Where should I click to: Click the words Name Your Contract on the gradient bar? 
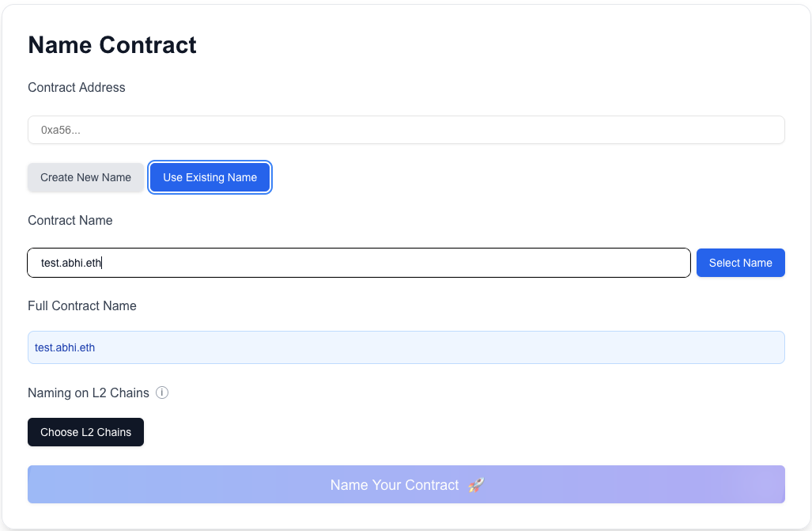pyautogui.click(x=395, y=484)
